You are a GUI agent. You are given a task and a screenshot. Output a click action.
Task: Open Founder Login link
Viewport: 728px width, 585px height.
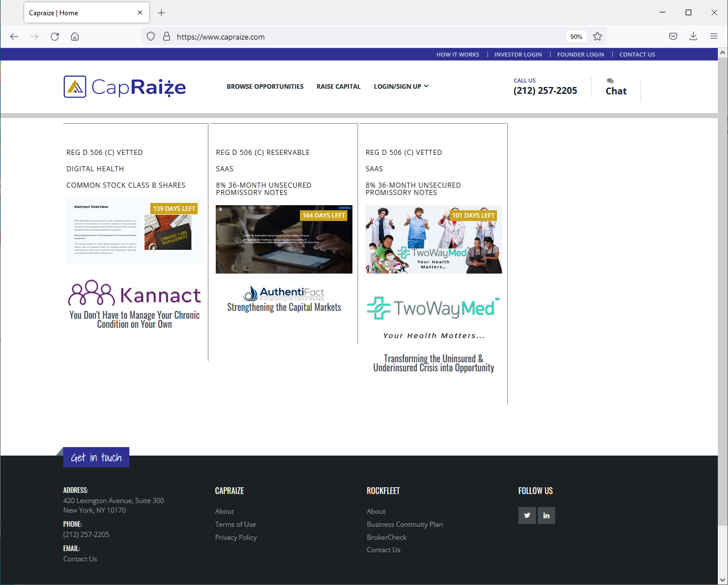[581, 55]
